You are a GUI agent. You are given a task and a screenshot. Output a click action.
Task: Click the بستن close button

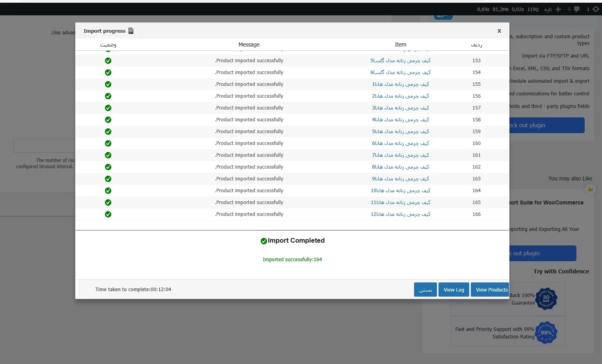click(x=425, y=290)
